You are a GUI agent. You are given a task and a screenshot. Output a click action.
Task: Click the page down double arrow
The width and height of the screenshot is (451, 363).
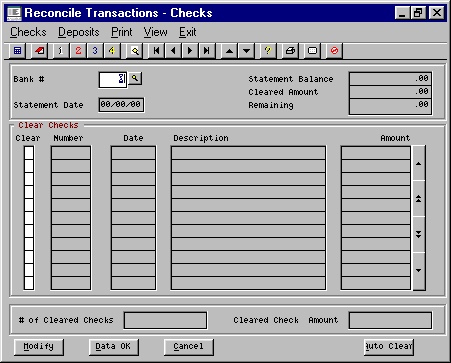[x=419, y=235]
